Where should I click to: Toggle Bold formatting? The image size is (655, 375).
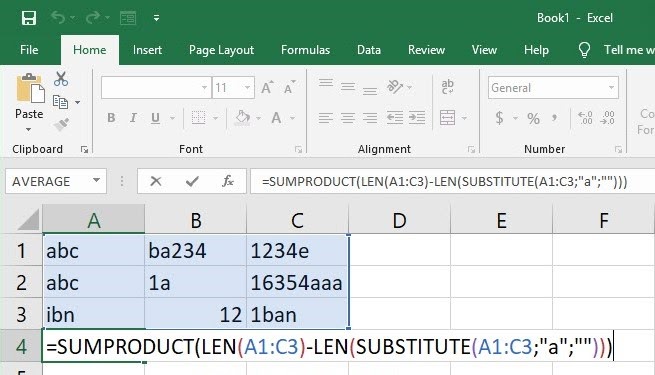(111, 118)
